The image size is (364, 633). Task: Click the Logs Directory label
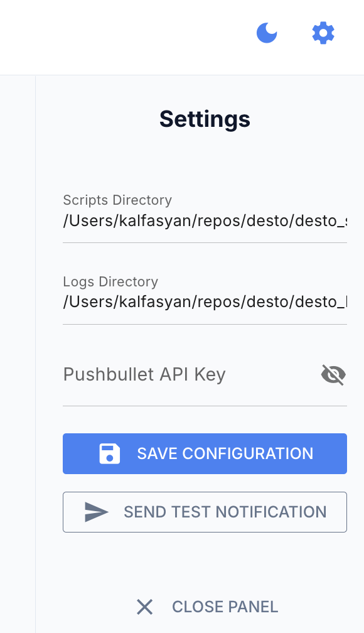(x=110, y=282)
